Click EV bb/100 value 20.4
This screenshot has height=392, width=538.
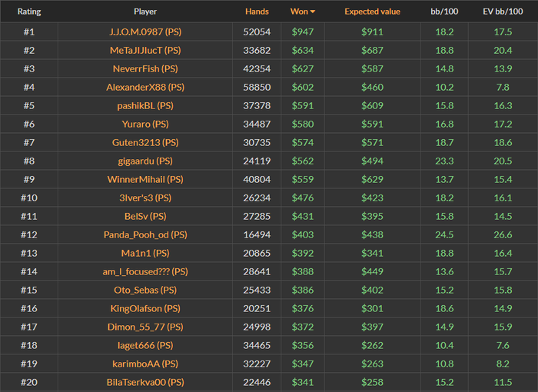[x=503, y=51]
